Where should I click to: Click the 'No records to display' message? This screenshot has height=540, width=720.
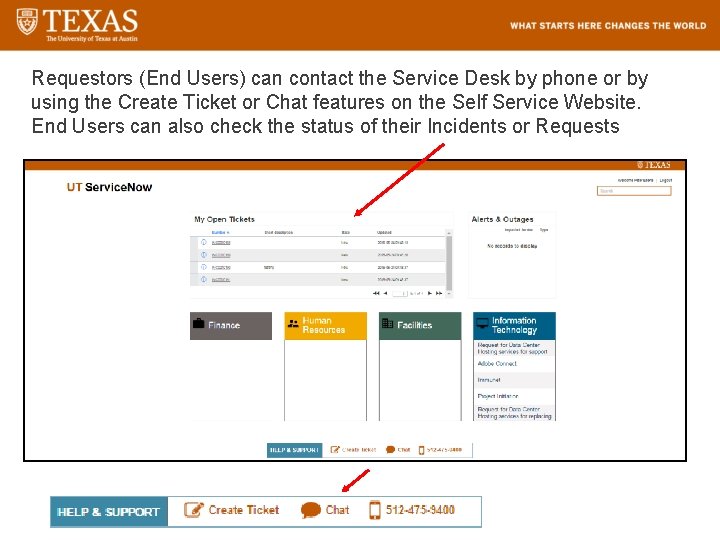[512, 246]
